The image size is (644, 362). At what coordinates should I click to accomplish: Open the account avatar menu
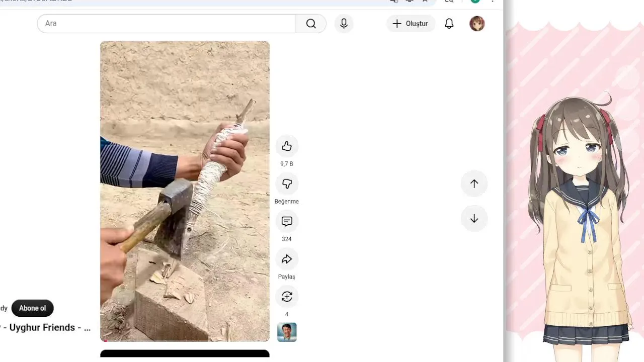click(x=477, y=24)
